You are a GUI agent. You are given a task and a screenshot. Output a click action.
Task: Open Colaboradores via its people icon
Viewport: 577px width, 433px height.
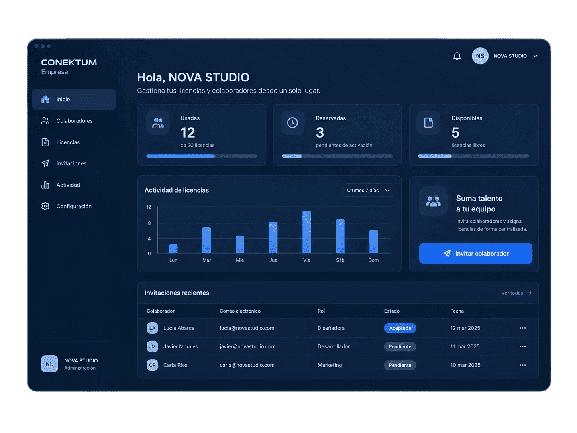point(45,121)
